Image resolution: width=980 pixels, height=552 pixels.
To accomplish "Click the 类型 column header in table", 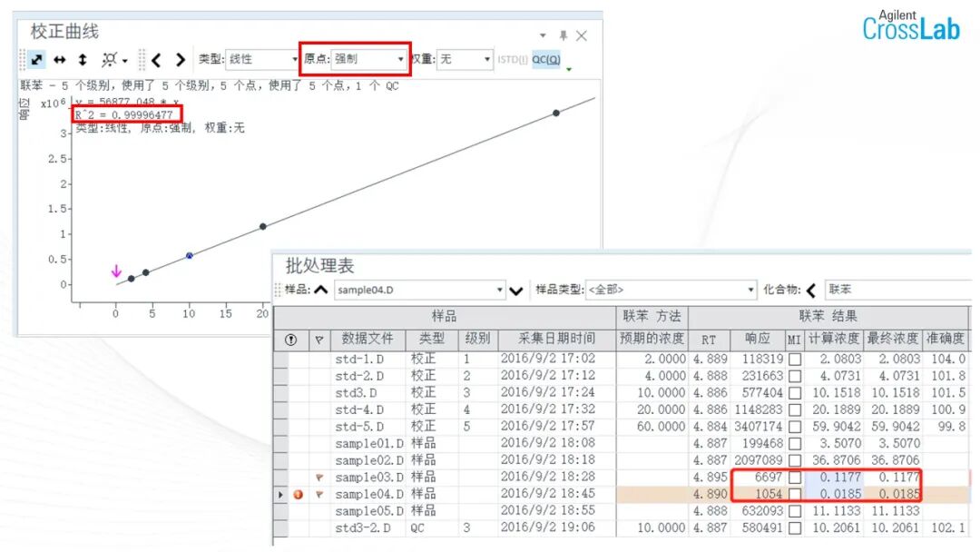I will tap(431, 339).
